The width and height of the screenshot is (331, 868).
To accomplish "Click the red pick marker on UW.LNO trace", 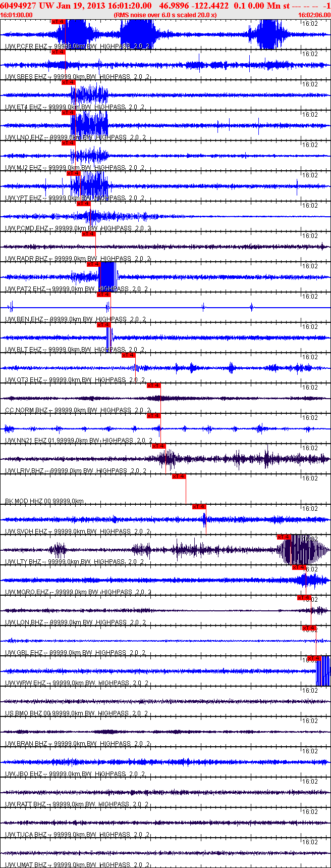I will [68, 113].
